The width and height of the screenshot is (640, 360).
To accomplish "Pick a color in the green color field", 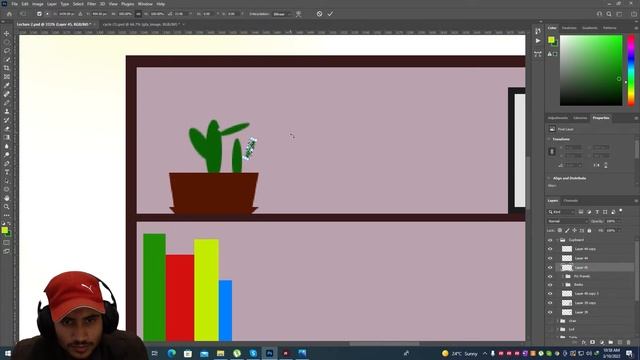I will coord(591,71).
